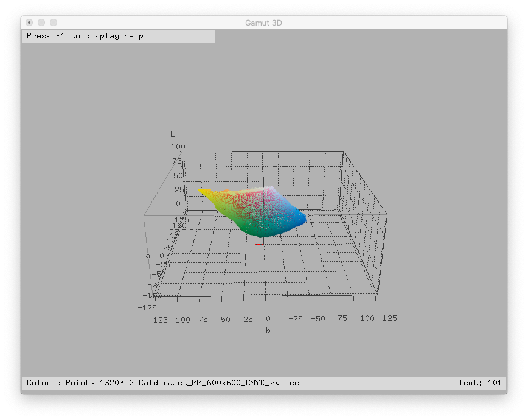Click the 0 tick on the b axis
Image resolution: width=528 pixels, height=420 pixels.
[267, 318]
